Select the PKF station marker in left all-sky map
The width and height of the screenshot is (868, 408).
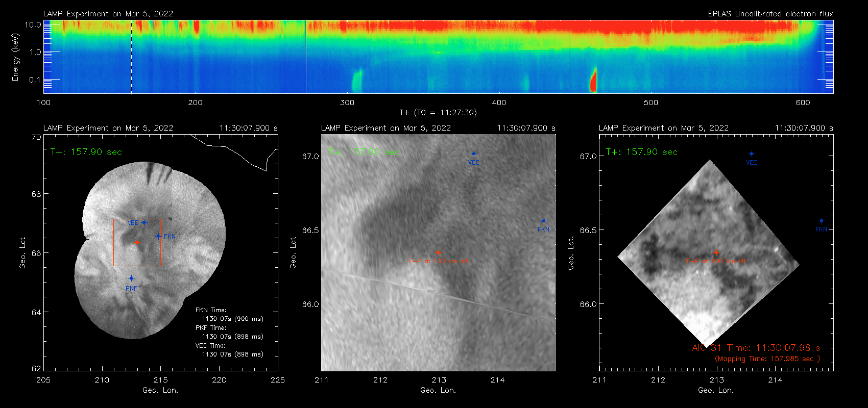point(131,278)
